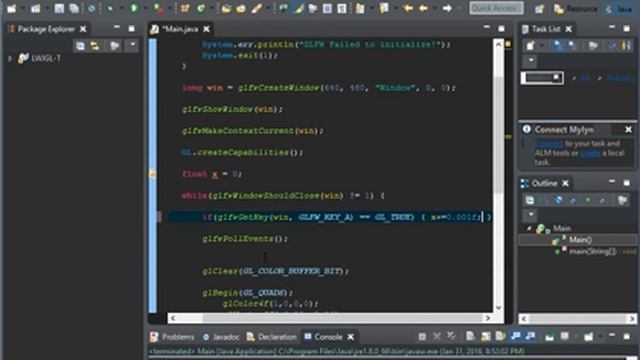This screenshot has width=640, height=360.
Task: Click the Save toolbar icon
Action: tap(59, 8)
